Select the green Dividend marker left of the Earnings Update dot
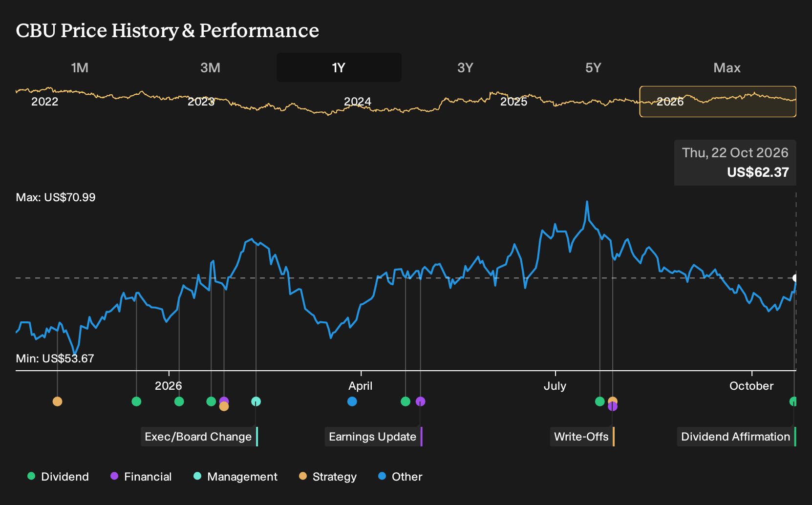The height and width of the screenshot is (505, 812). [x=406, y=401]
